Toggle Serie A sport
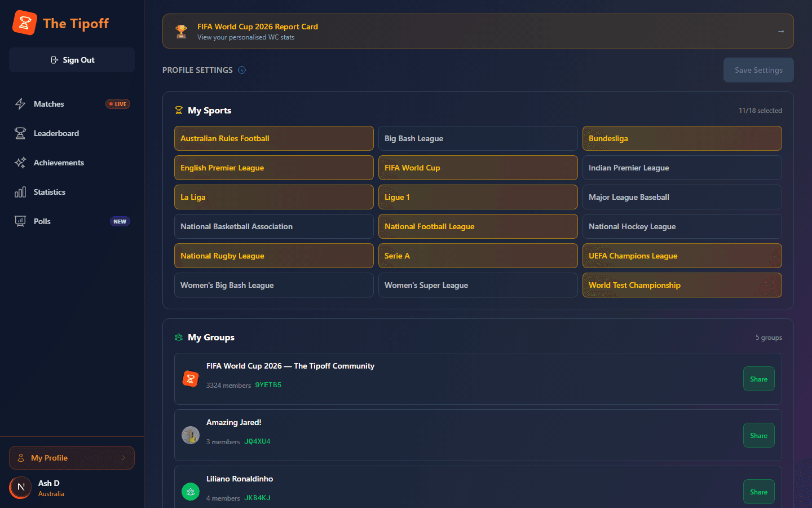Image resolution: width=812 pixels, height=508 pixels. tap(478, 256)
